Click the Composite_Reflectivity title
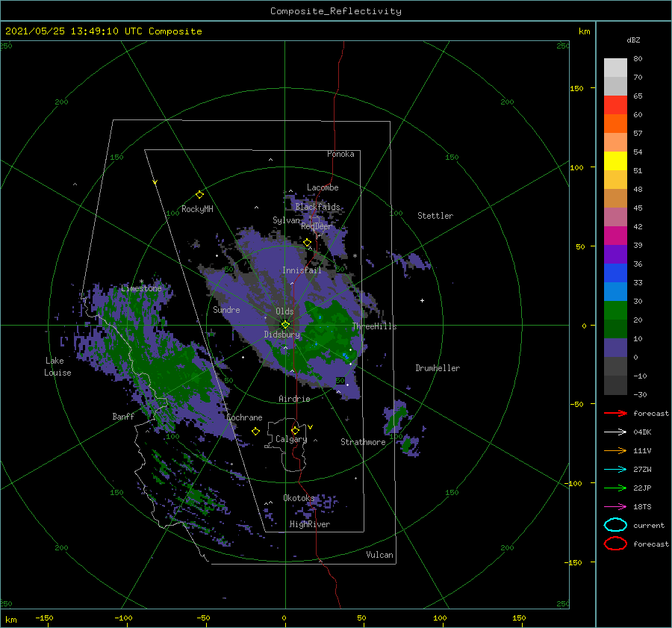The width and height of the screenshot is (672, 628). coord(336,11)
